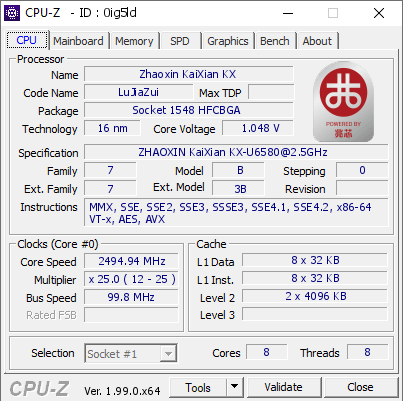Click the Close button at bottom
Screen dimensions: 403x401
pos(361,388)
